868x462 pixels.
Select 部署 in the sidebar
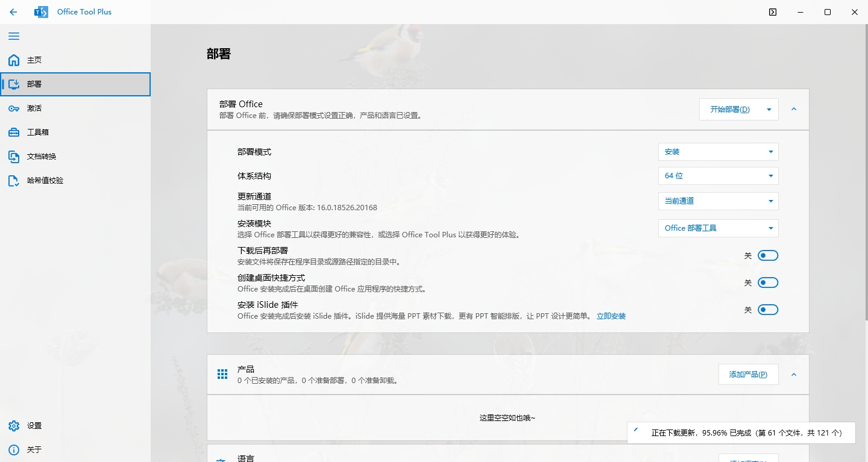pyautogui.click(x=75, y=84)
